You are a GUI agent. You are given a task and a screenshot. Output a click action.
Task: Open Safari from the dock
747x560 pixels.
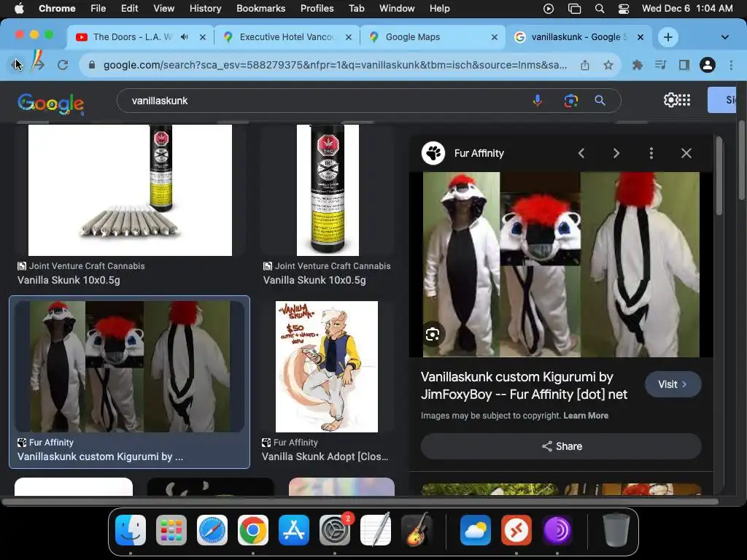[212, 529]
